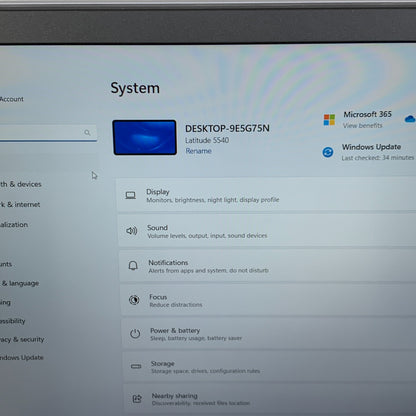Click the Nearby sharing icon

point(137,398)
